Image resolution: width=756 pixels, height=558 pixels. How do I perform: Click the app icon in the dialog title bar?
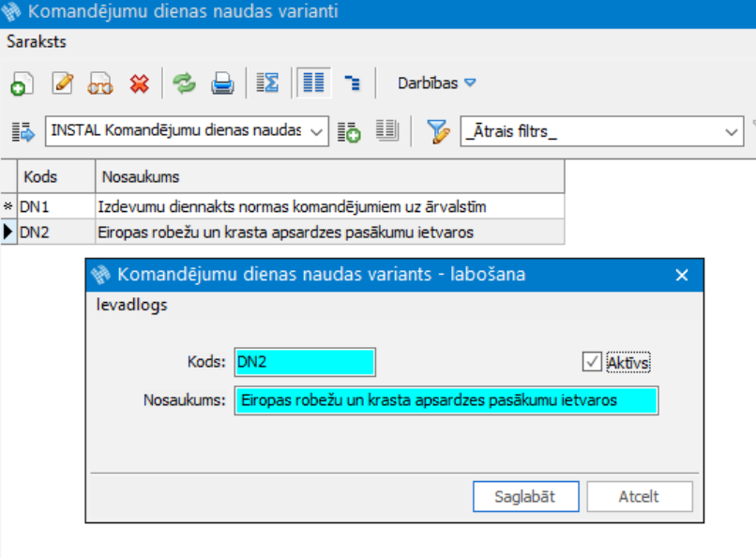[x=100, y=274]
